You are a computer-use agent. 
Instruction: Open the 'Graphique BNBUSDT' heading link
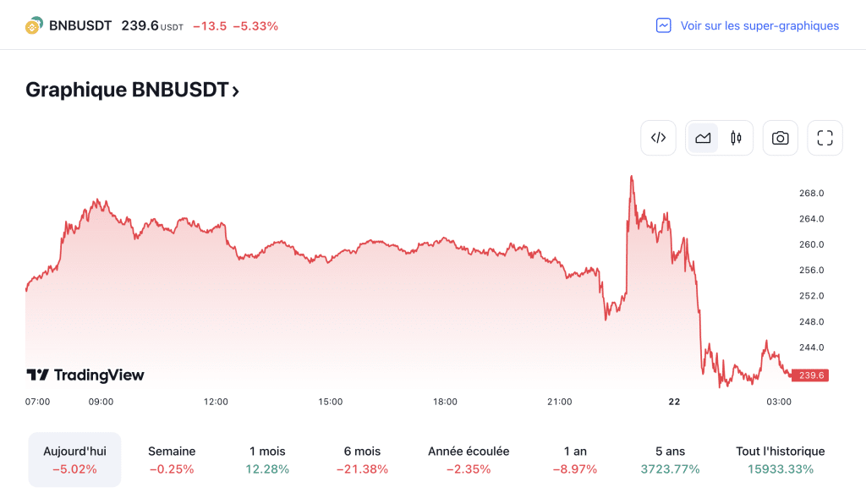coord(127,90)
